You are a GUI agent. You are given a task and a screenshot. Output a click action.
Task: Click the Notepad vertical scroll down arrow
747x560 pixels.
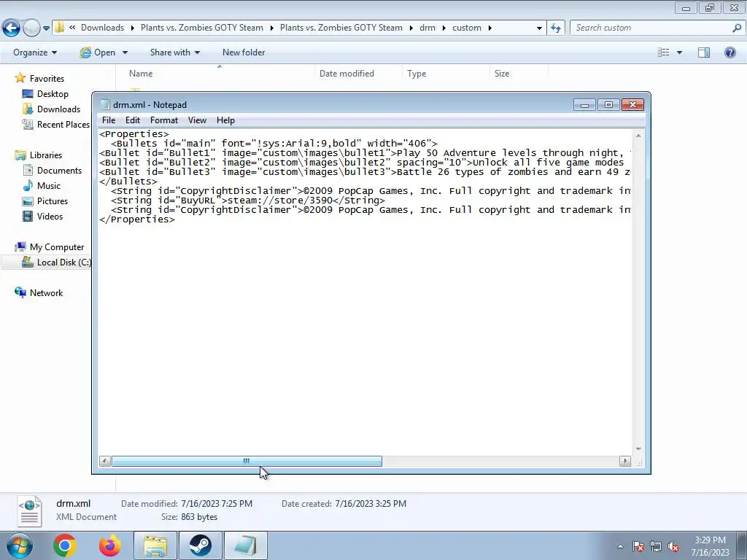[638, 449]
